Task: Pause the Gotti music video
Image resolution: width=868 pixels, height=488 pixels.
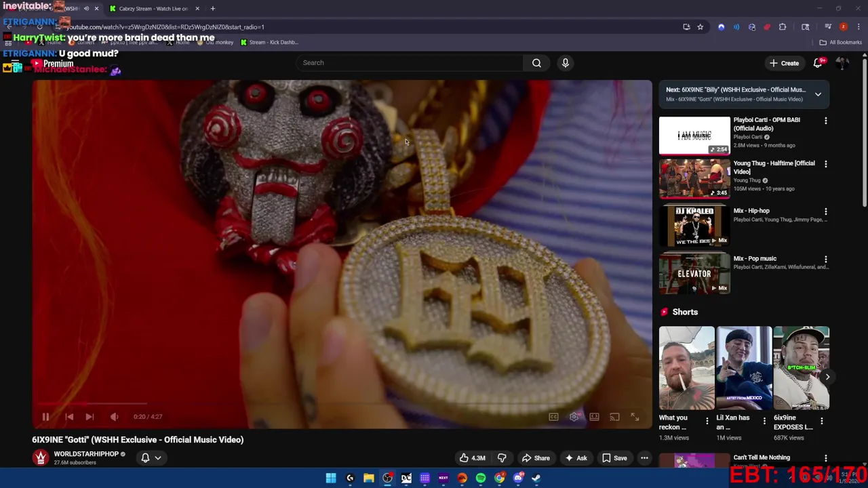Action: click(45, 417)
